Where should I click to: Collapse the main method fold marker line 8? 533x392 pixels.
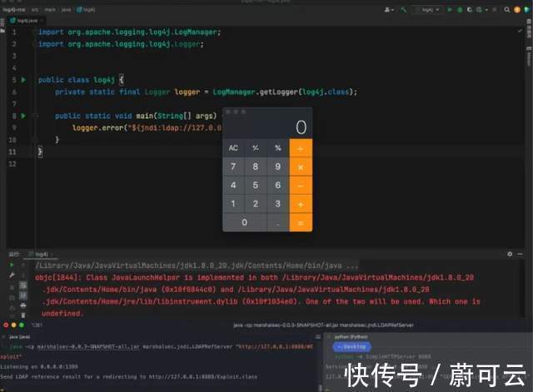tap(35, 116)
